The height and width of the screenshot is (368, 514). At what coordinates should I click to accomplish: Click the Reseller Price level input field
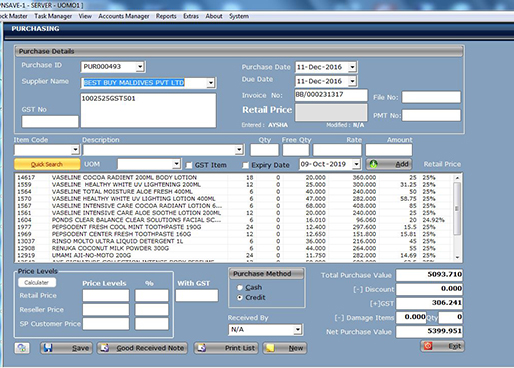(x=106, y=310)
